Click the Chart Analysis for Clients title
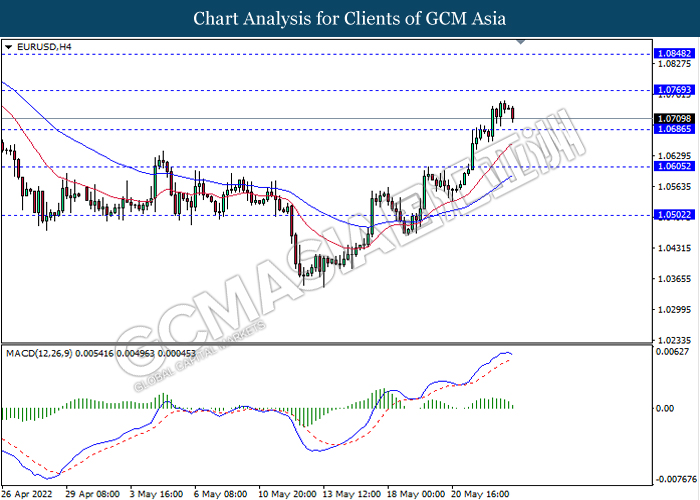The width and height of the screenshot is (700, 500). [350, 18]
